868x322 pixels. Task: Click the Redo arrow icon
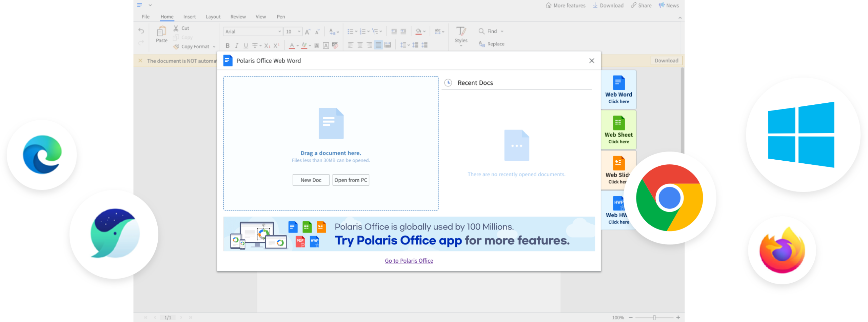141,43
